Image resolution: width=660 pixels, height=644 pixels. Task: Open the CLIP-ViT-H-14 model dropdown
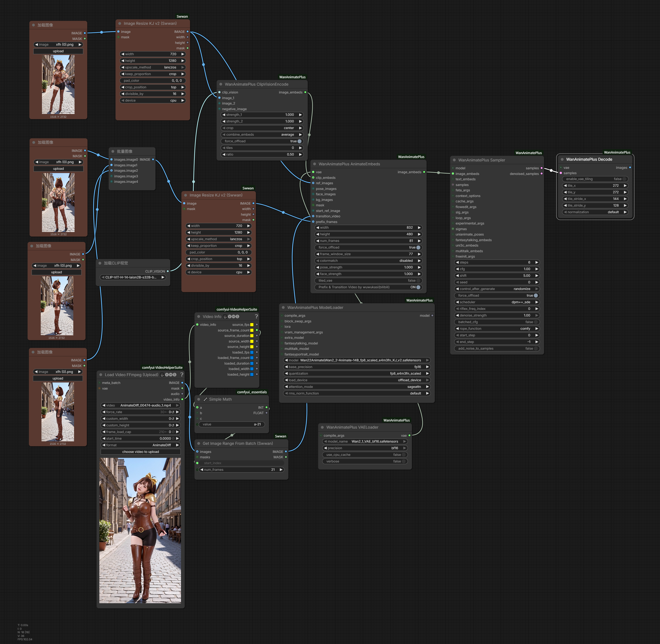(133, 277)
